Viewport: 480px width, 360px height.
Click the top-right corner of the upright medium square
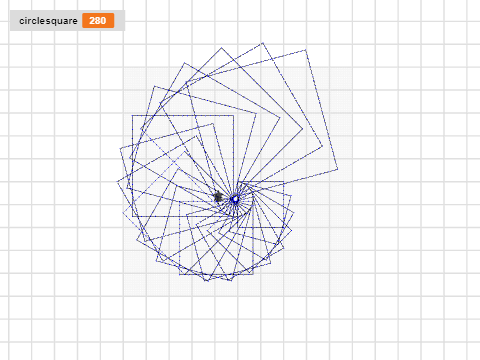pyautogui.click(x=234, y=115)
